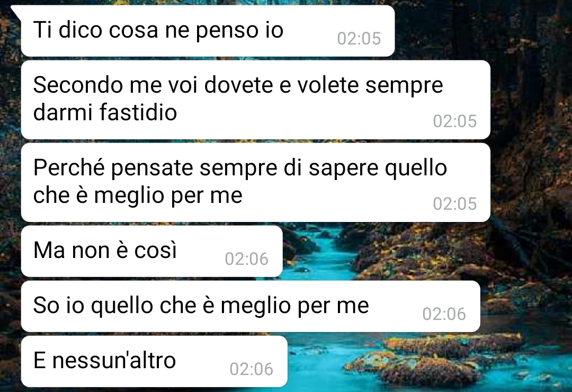Select the "So io quello che è meglio" message
Viewport: 572px width, 392px height.
point(251,306)
